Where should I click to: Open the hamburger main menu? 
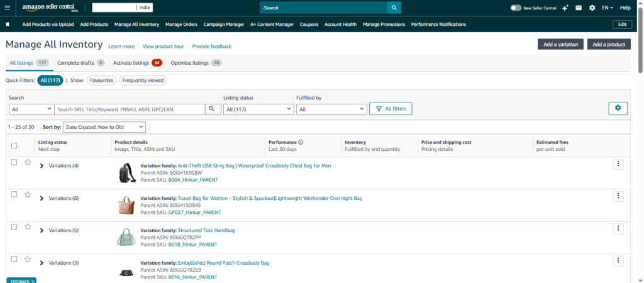point(7,8)
